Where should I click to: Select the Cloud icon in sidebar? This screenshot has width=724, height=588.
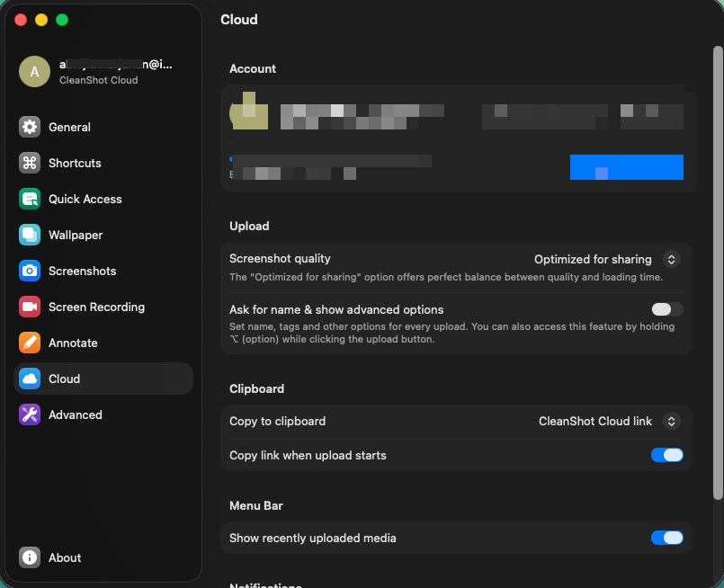click(x=30, y=379)
